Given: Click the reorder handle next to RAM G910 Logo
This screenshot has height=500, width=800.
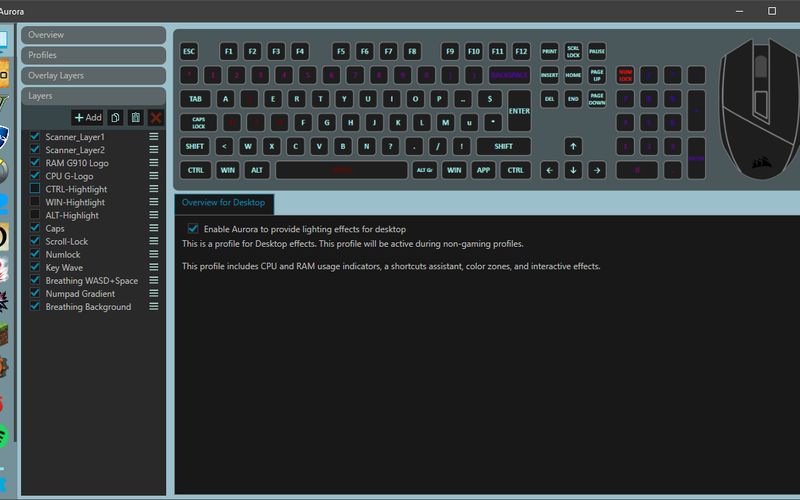Looking at the screenshot, I should (154, 163).
